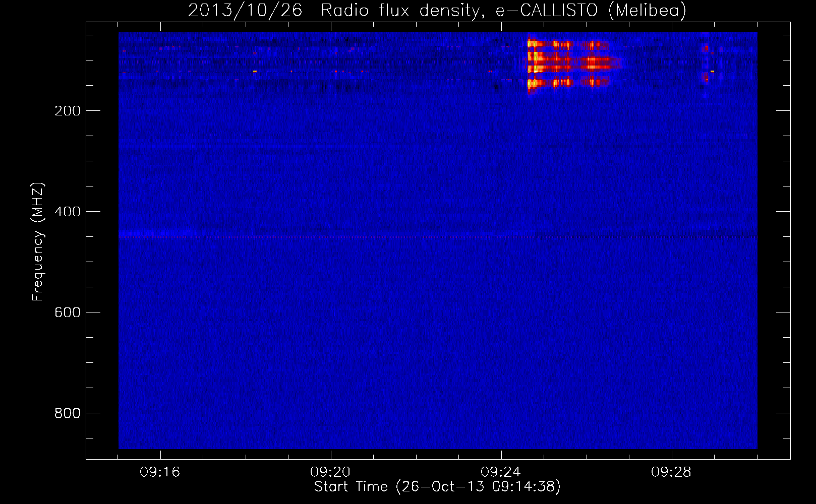Click the 400 frequency tick label
Screen dimensions: 816x504
click(68, 212)
